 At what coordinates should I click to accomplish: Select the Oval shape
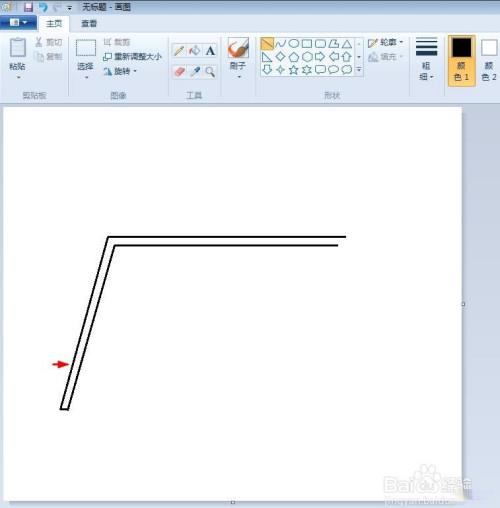click(x=294, y=44)
